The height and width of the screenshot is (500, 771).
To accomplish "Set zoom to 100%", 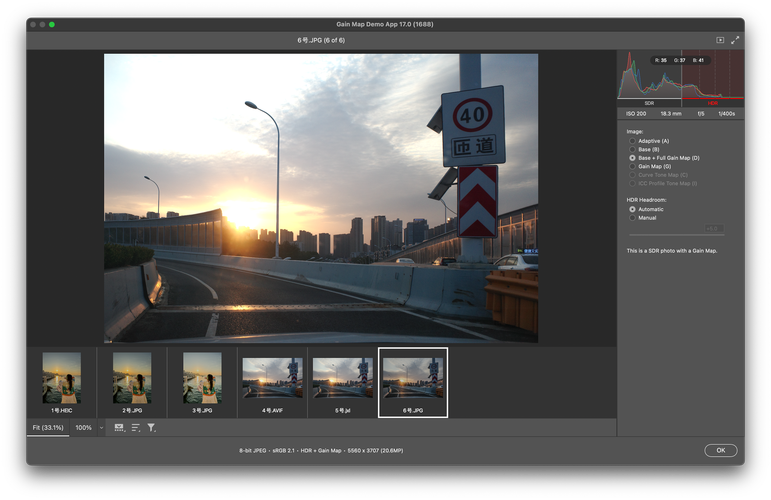I will [84, 427].
